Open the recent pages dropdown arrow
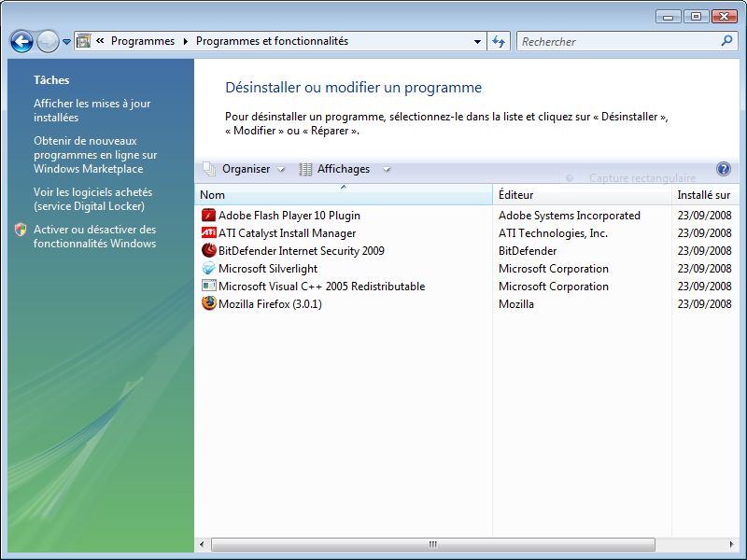 (66, 42)
